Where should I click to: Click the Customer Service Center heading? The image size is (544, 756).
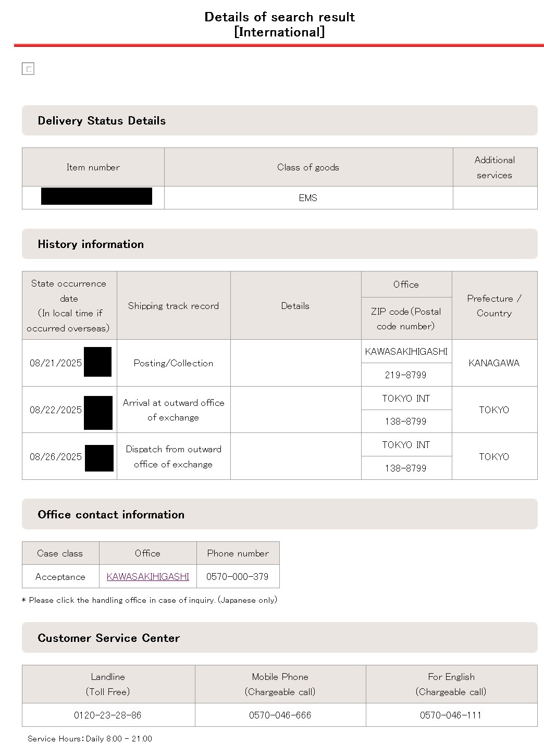pyautogui.click(x=108, y=638)
